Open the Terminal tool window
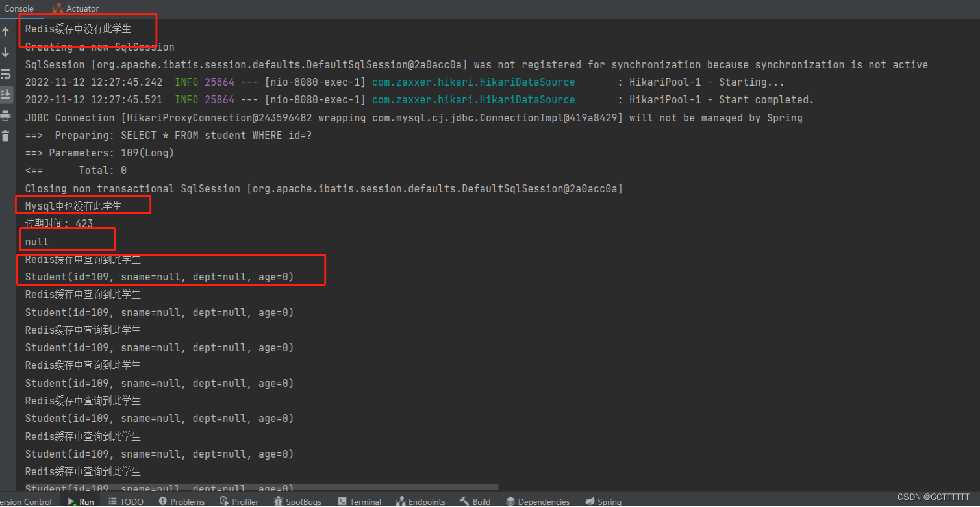The width and height of the screenshot is (980, 507). coord(359,502)
